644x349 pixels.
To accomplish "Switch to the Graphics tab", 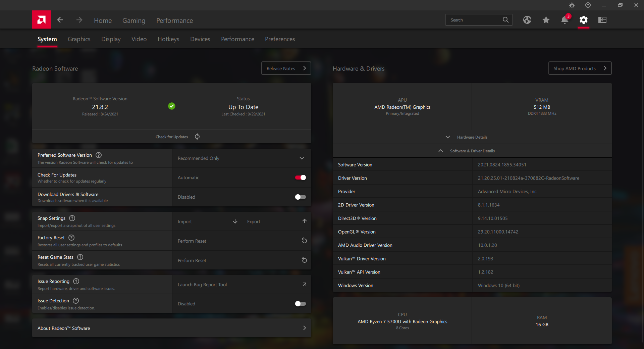I will point(79,39).
